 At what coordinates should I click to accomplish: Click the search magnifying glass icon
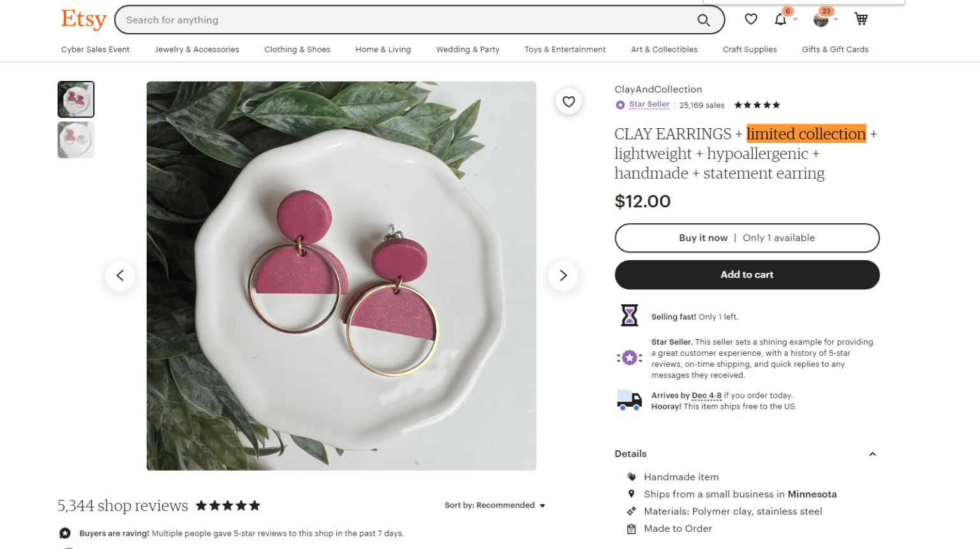click(703, 20)
